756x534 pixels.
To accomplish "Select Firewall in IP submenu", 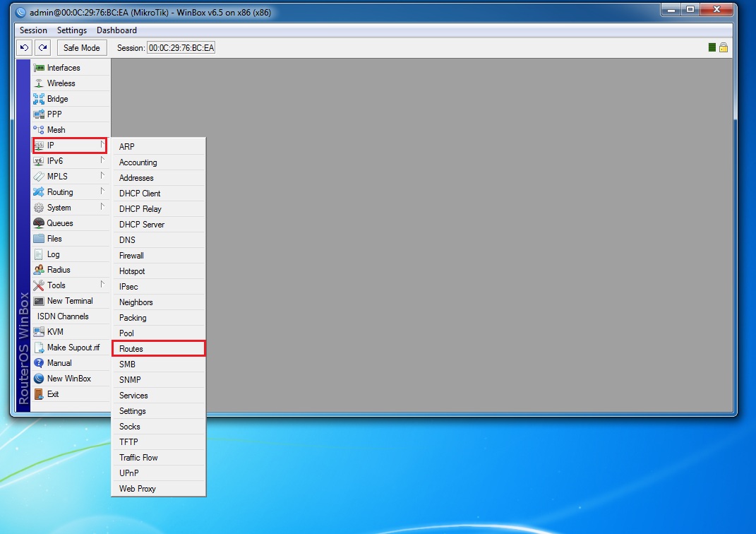I will pos(159,256).
